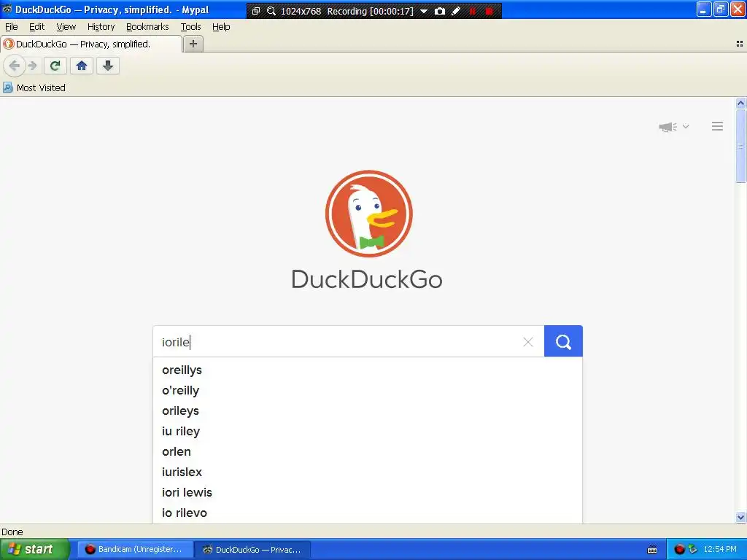The height and width of the screenshot is (560, 747).
Task: Click the Mypal icon in the title bar
Action: coord(7,9)
